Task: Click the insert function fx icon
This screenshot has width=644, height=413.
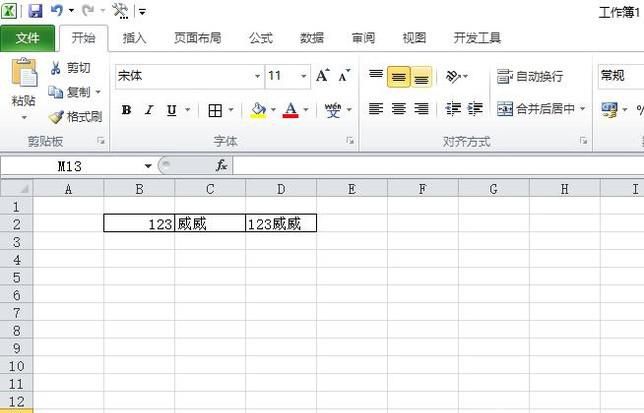Action: pos(221,165)
